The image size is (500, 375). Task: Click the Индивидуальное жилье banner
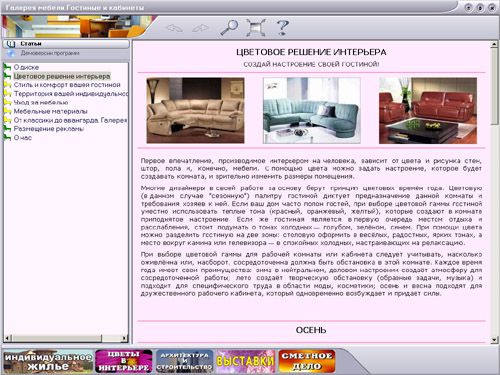[48, 362]
